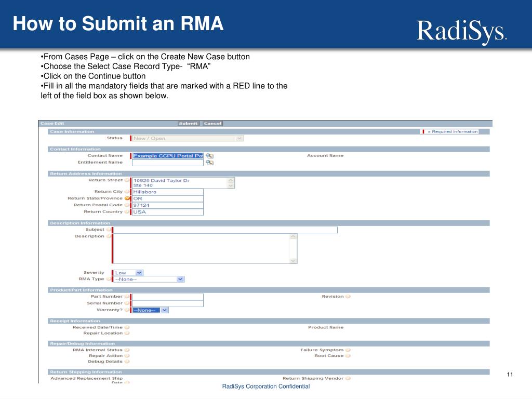Viewport: 532px width, 399px height.
Task: Click help icon beside Part Number
Action: [x=127, y=297]
